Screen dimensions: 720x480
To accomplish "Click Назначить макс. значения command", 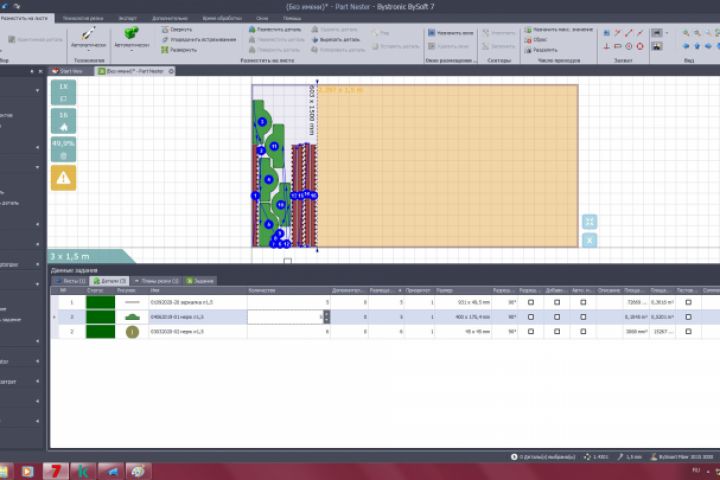I will coord(558,29).
